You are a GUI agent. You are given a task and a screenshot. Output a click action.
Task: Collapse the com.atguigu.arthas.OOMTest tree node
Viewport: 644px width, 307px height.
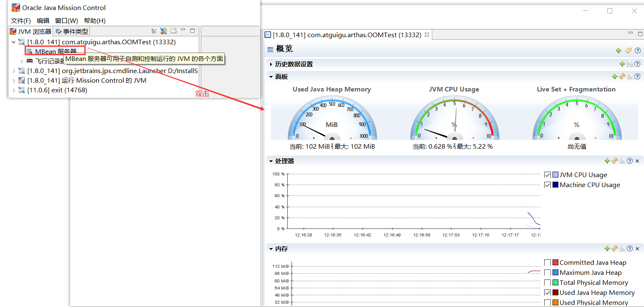(14, 42)
